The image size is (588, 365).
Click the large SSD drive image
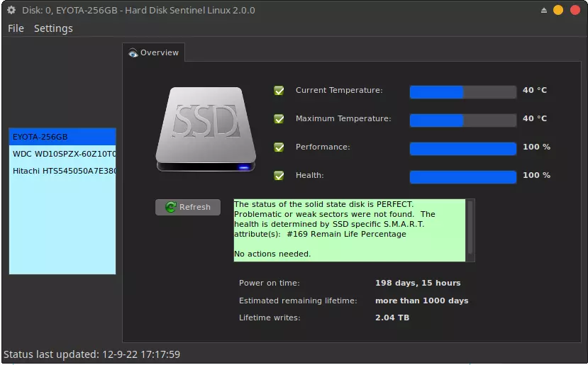coord(206,129)
